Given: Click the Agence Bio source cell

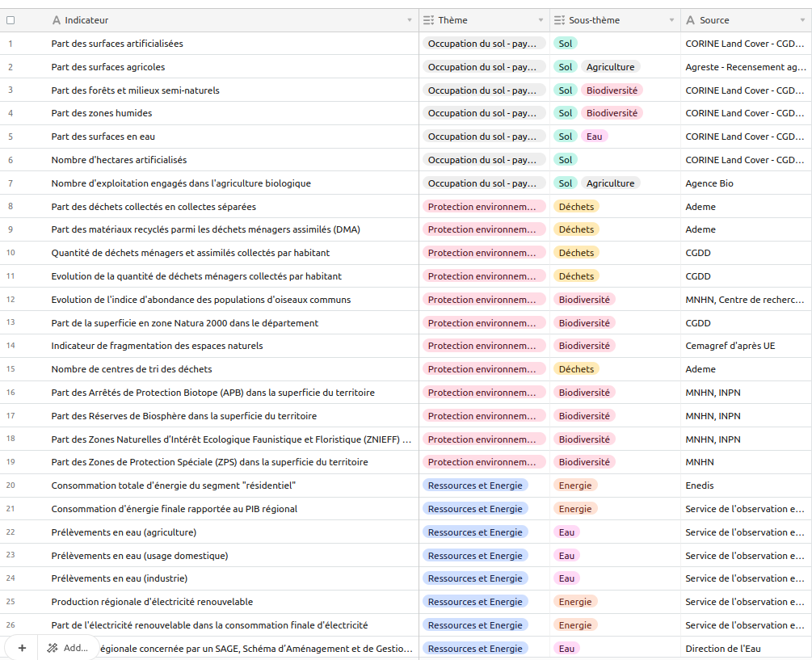Looking at the screenshot, I should pos(709,183).
